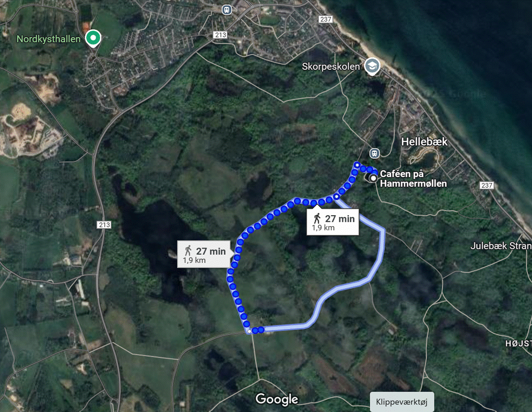This screenshot has width=532, height=412.
Task: Select the train station icon near Hellebæk
Action: (374, 153)
